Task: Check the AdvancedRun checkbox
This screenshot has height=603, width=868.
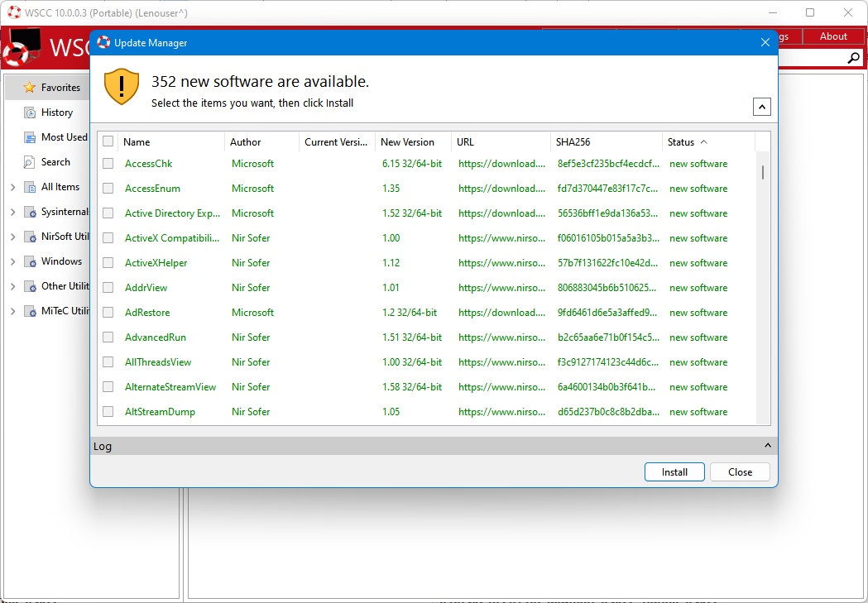Action: pos(108,337)
